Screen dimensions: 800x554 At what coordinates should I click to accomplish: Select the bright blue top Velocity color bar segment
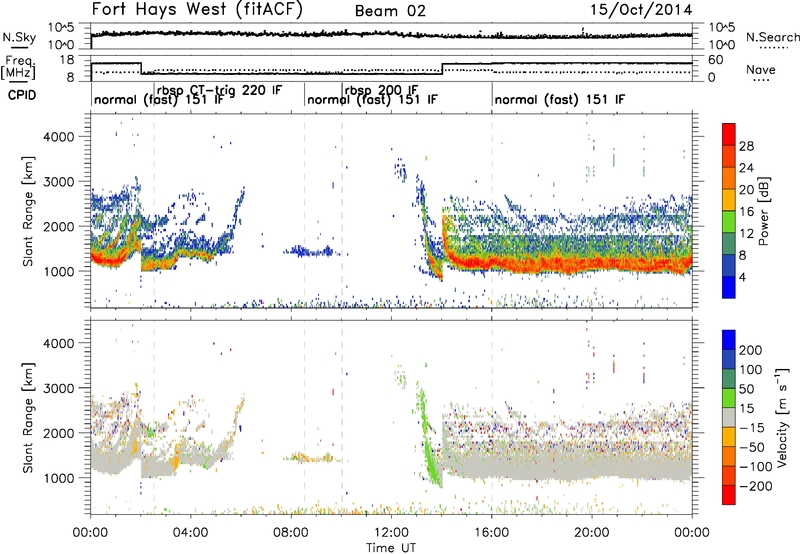coord(729,340)
